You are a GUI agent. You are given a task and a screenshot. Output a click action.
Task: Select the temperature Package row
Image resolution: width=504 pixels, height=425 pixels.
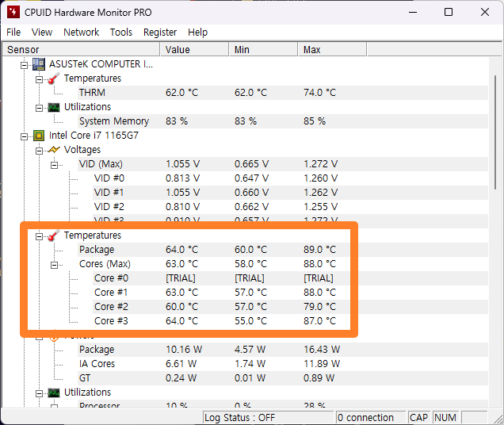pos(283,250)
